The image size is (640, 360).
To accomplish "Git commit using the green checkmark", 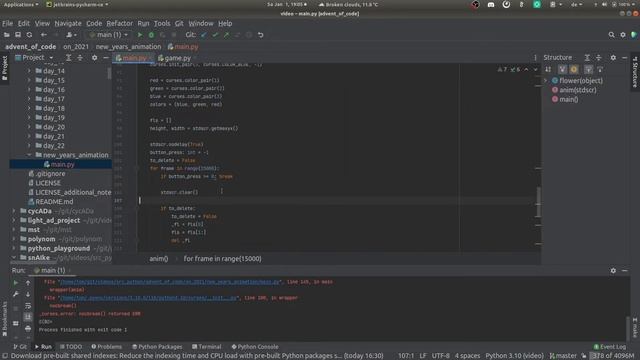I will pyautogui.click(x=215, y=35).
